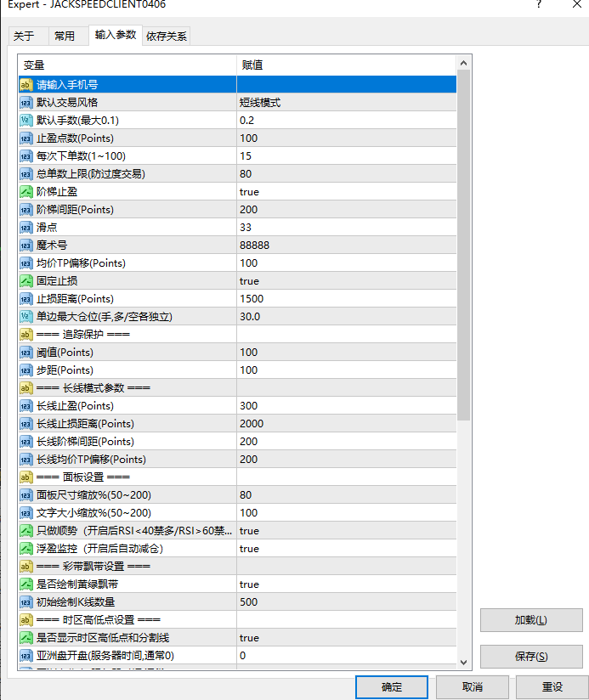Click the boolean icon beside 是否绘制黄绿飘带
589x700 pixels.
[25, 584]
